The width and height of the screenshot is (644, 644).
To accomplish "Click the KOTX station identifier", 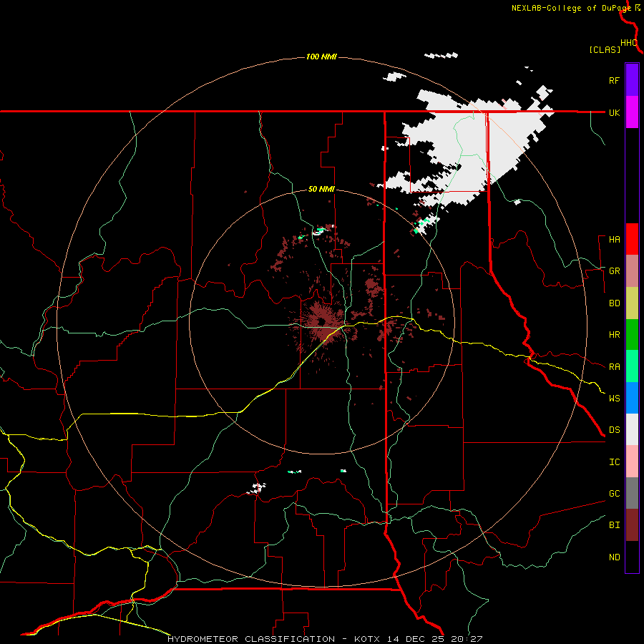I will coord(367,639).
